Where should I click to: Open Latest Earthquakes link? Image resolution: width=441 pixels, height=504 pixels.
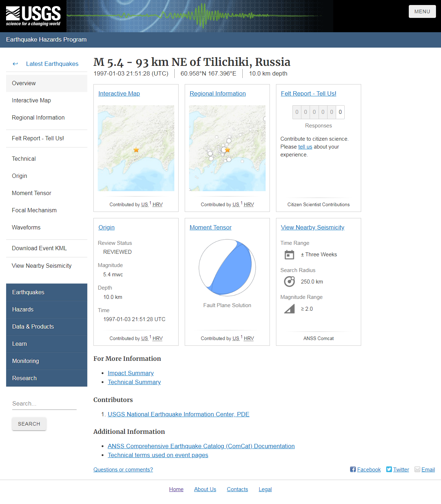pyautogui.click(x=52, y=64)
